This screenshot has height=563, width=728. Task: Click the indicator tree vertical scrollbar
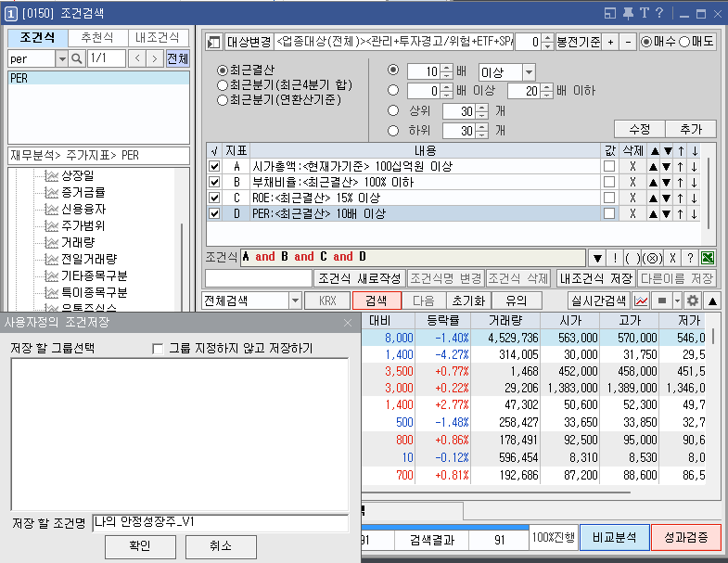click(182, 267)
